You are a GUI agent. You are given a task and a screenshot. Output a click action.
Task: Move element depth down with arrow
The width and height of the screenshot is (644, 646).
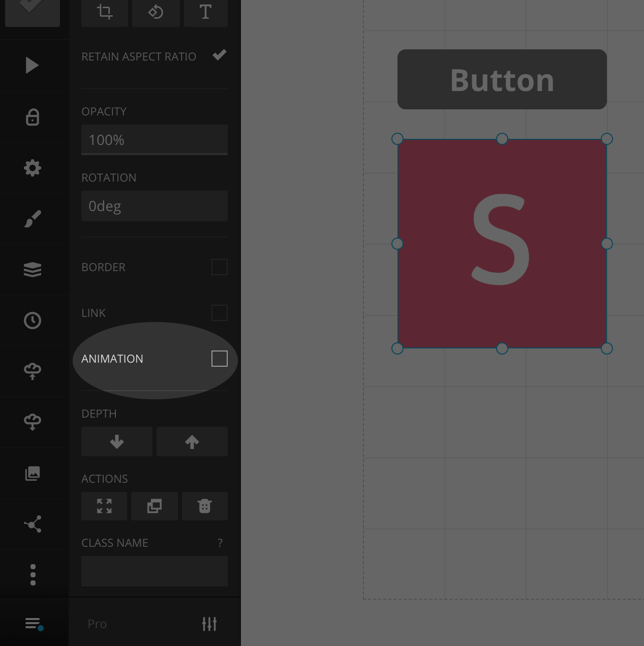tap(117, 442)
